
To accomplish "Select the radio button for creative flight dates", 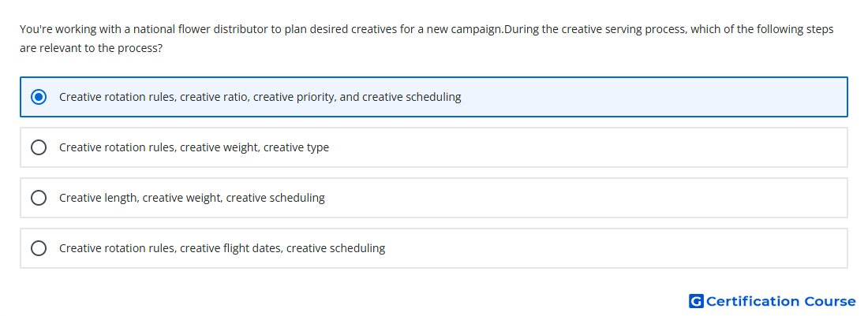I will [39, 248].
